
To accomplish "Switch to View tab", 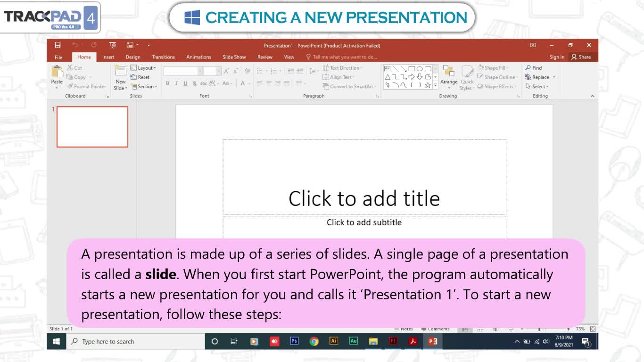I will click(x=289, y=57).
